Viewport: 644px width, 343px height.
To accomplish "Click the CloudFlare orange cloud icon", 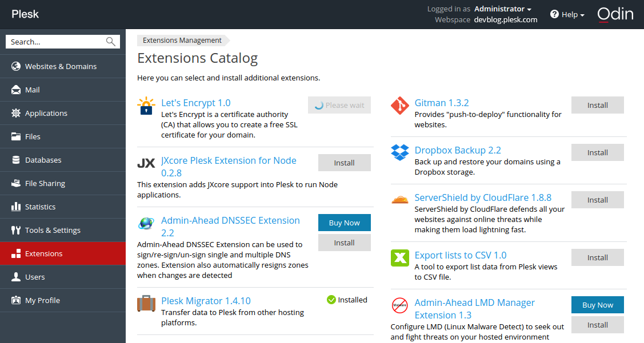I will click(399, 200).
